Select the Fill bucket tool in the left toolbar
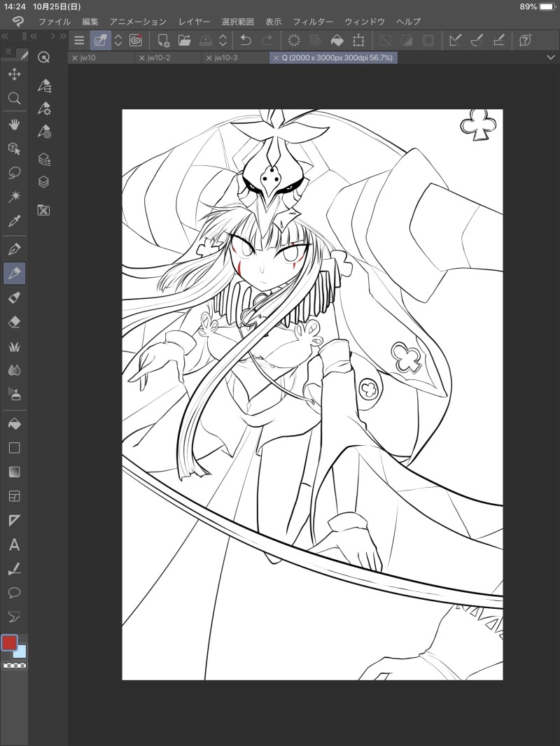This screenshot has width=560, height=746. click(14, 423)
